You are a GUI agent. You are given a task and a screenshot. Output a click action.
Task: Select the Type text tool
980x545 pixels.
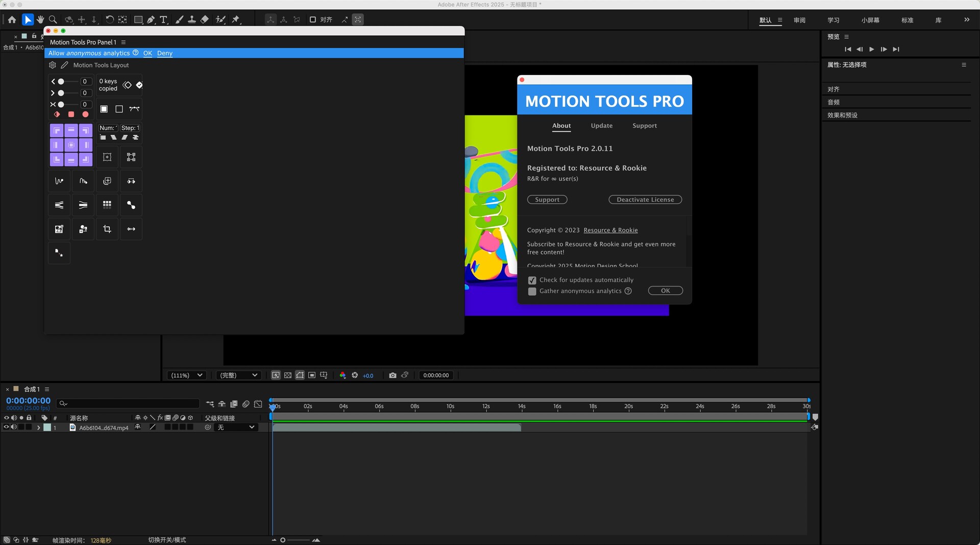click(x=163, y=19)
